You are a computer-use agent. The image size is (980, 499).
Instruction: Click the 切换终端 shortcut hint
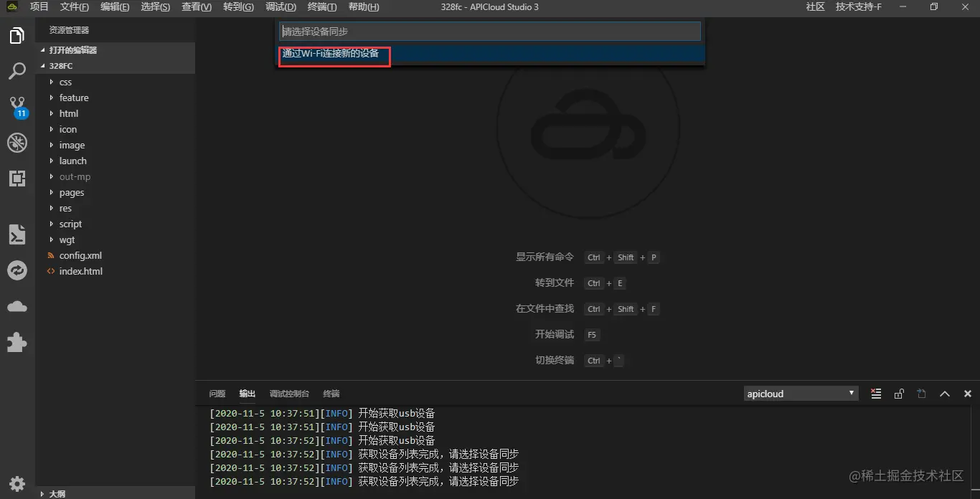(x=555, y=360)
